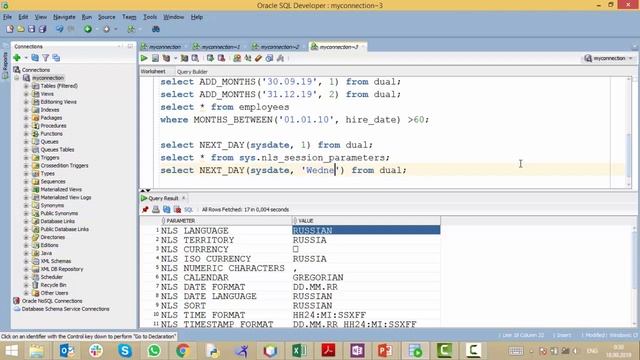Select the Functions tree item
Screen dimensions: 640x360
51,133
